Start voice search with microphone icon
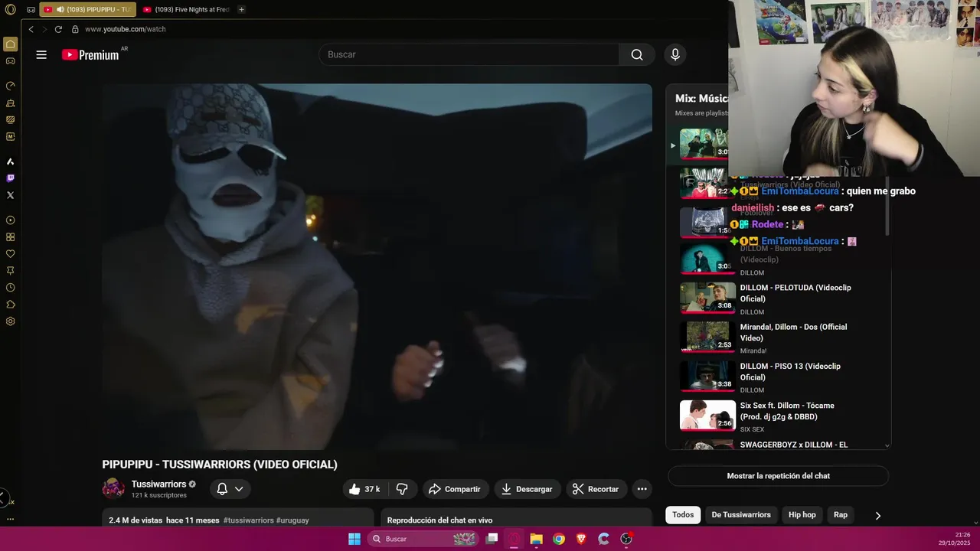This screenshot has width=980, height=551. [675, 54]
